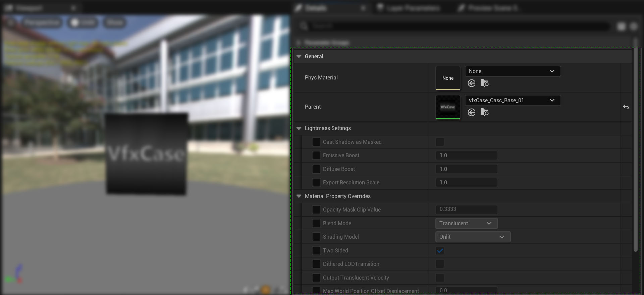Click the Output Translucent Velocity label
The height and width of the screenshot is (295, 644).
pyautogui.click(x=356, y=278)
